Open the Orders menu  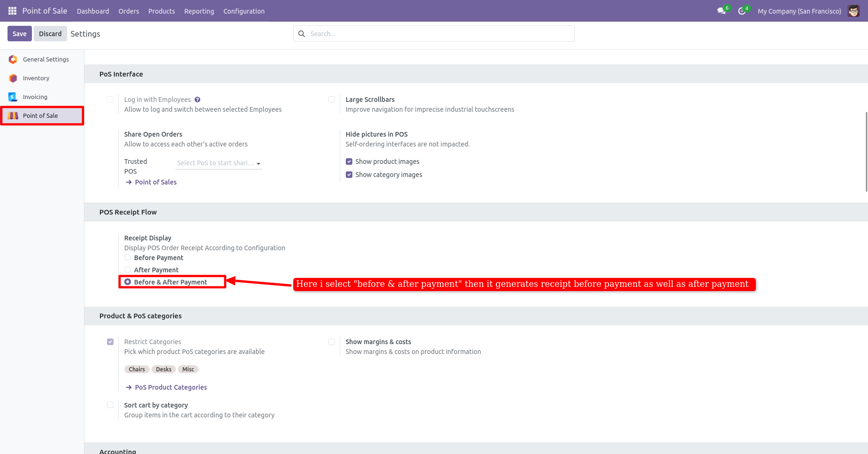point(129,11)
